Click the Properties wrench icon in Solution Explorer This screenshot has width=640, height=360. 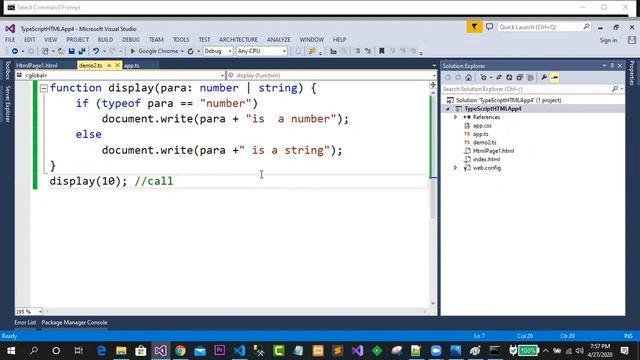point(544,78)
